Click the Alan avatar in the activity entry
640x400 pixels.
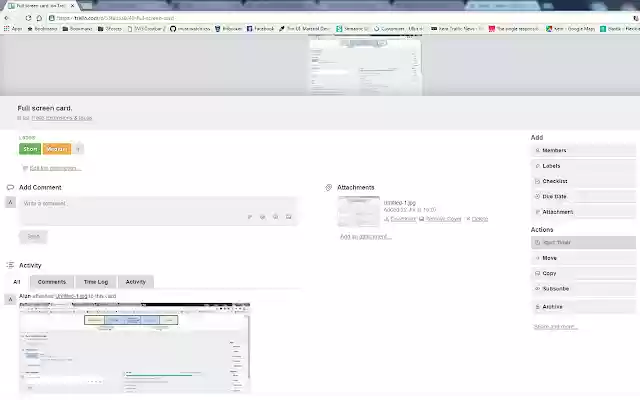point(10,299)
